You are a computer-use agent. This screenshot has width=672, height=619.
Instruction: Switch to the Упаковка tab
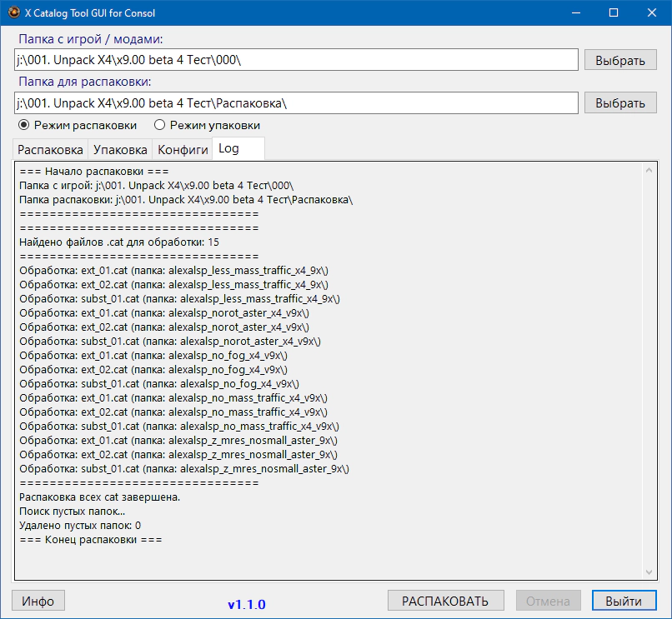120,150
